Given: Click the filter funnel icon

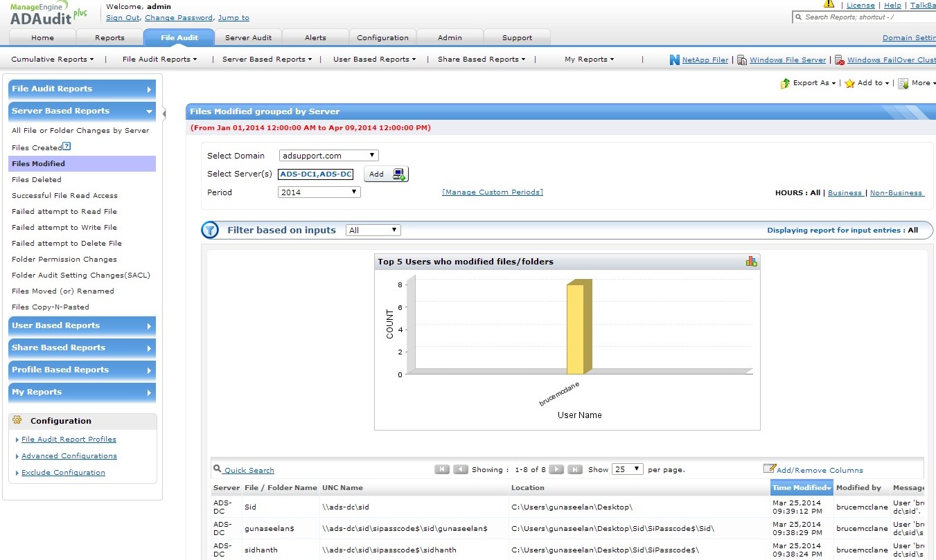Looking at the screenshot, I should [x=210, y=231].
